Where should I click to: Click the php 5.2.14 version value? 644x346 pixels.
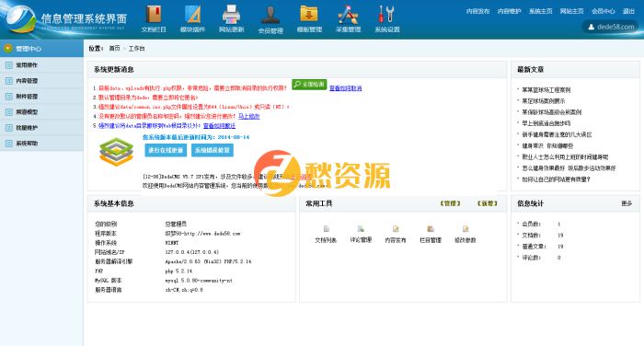pyautogui.click(x=178, y=271)
